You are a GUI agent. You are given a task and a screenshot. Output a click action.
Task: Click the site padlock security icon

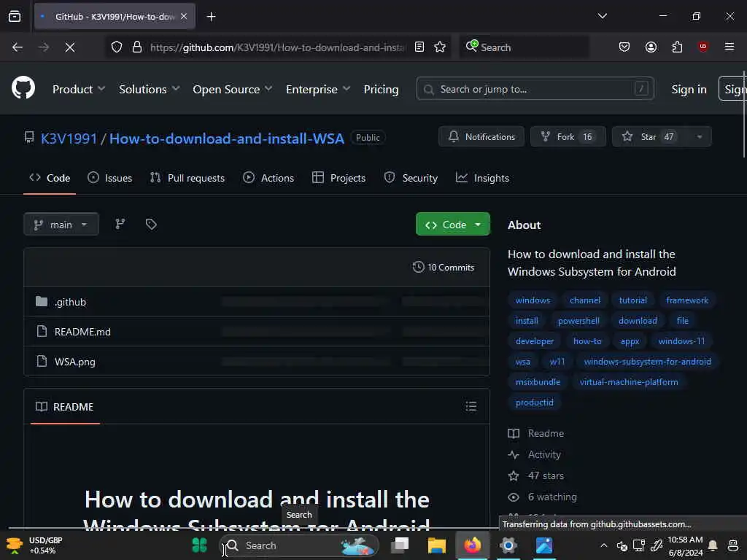tap(137, 47)
